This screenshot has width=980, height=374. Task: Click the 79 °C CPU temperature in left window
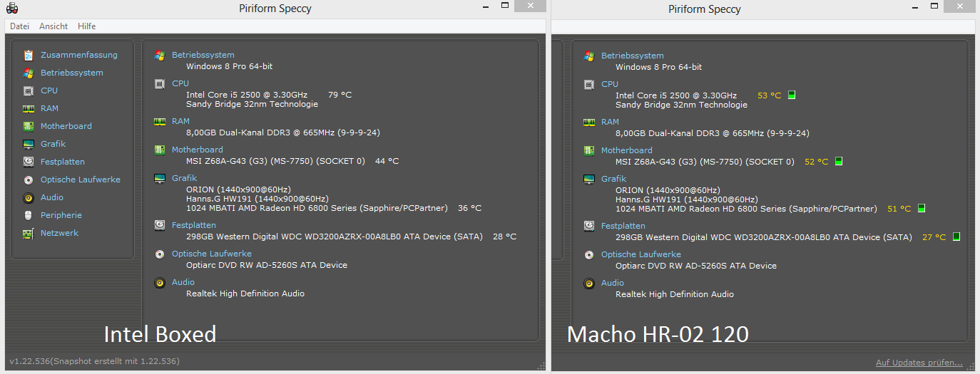340,94
